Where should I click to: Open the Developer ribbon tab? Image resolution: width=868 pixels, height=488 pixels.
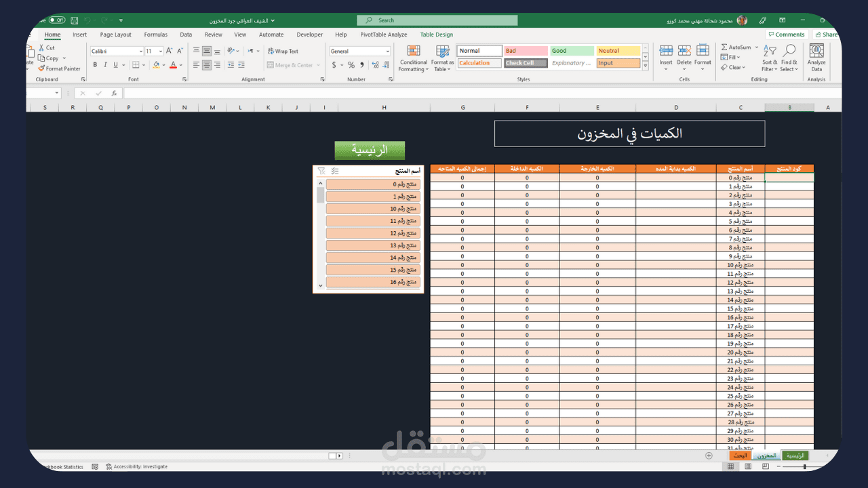coord(310,35)
